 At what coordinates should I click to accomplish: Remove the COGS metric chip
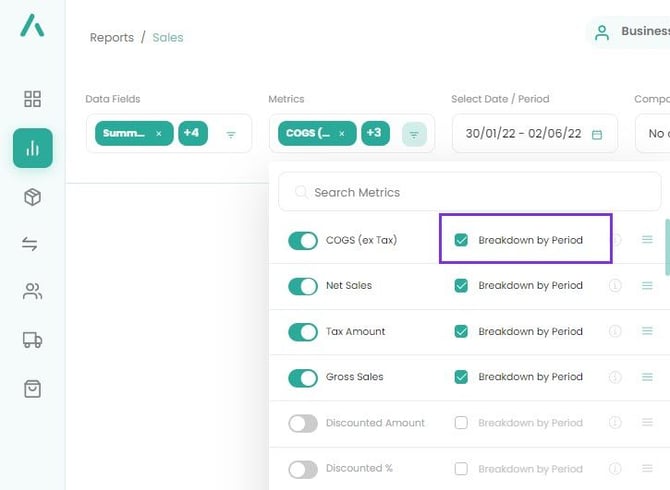point(341,134)
